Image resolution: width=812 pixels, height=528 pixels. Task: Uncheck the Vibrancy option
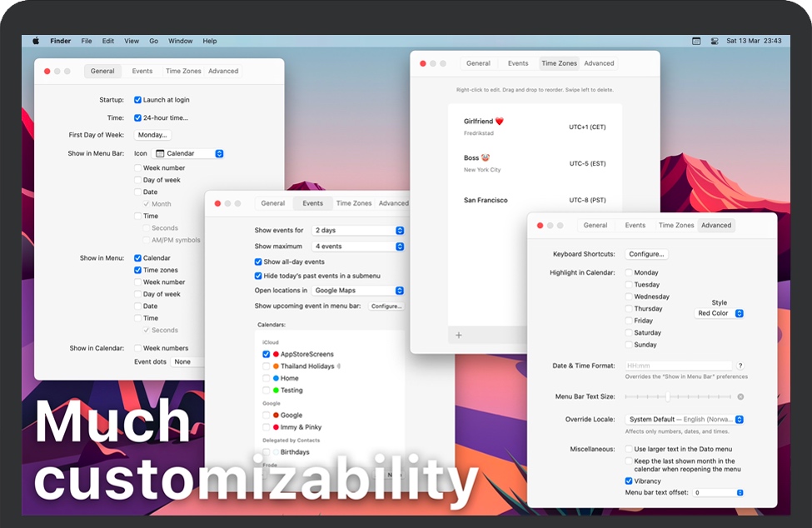[x=629, y=481]
